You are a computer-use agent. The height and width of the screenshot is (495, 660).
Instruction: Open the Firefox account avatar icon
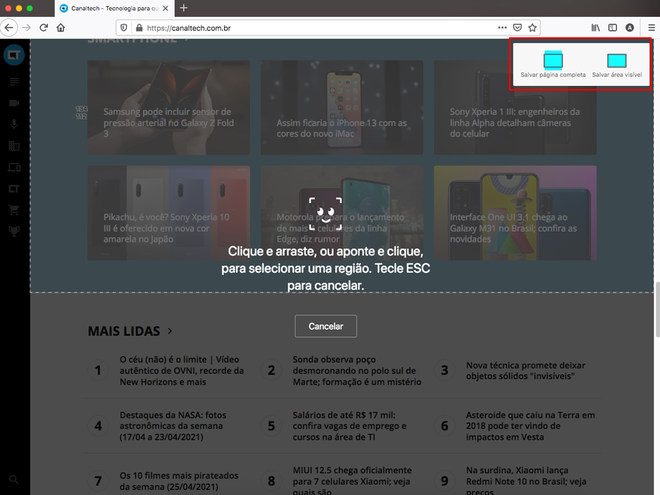pyautogui.click(x=630, y=28)
